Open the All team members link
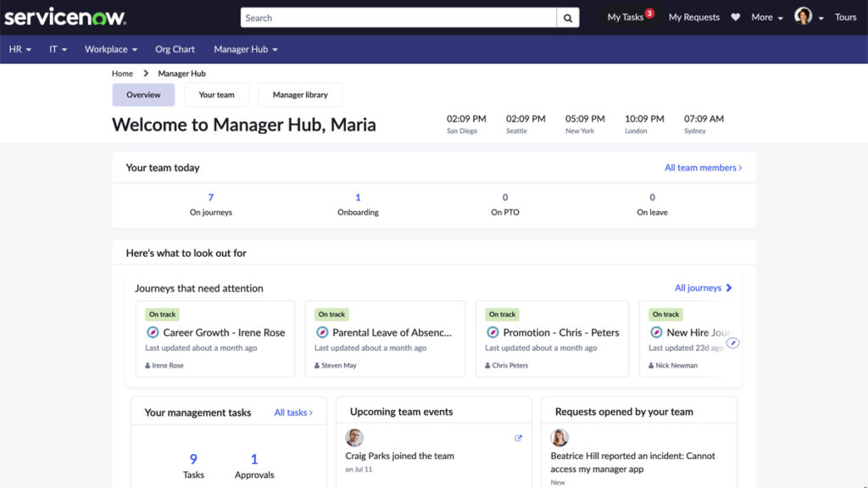Viewport: 868px width, 488px height. click(703, 168)
